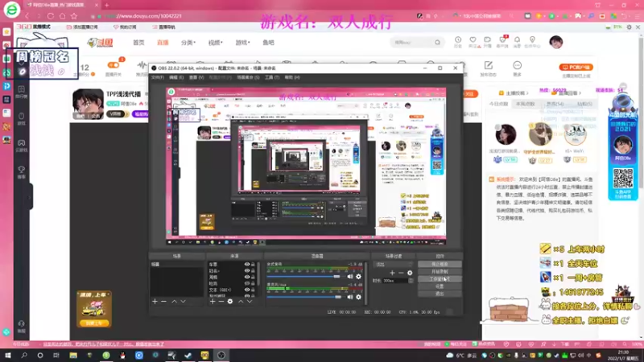The image size is (644, 362).
Task: Toggle lock on the first OBS source
Action: pos(253,265)
